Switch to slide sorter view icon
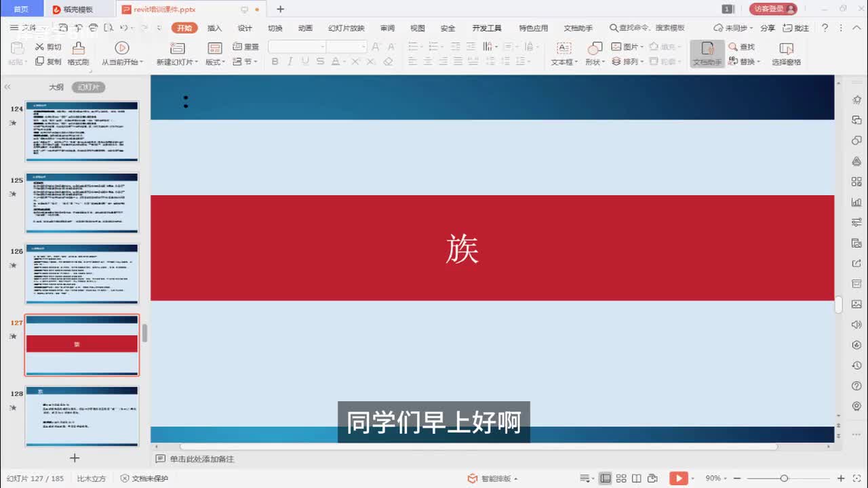 [621, 478]
